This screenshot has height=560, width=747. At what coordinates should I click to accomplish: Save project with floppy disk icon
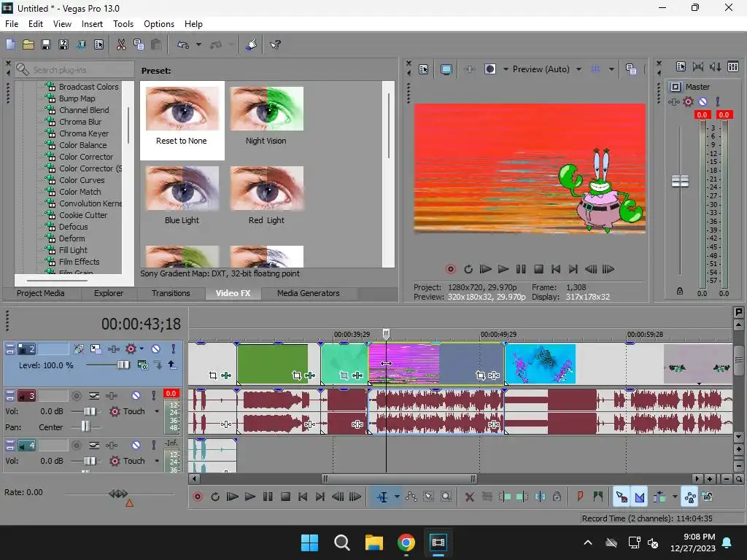[x=46, y=44]
